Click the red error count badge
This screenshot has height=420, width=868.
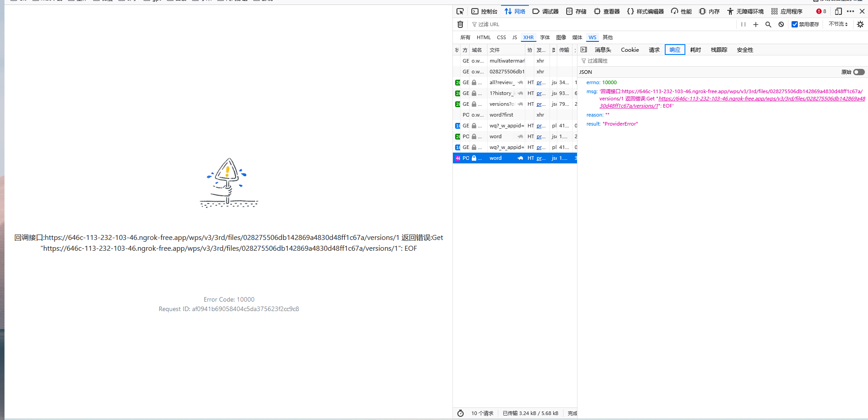(x=821, y=11)
